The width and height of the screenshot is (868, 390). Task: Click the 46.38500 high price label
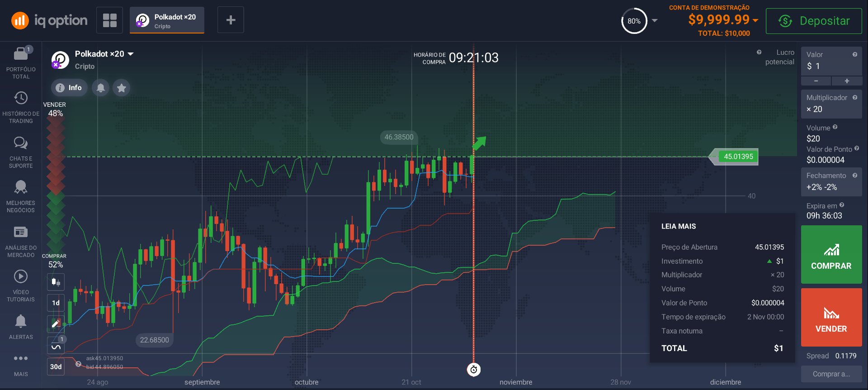(399, 137)
